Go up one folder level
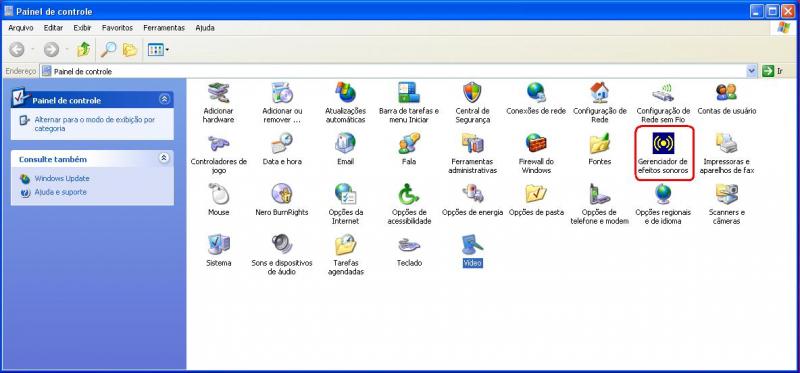The image size is (800, 373). 84,49
